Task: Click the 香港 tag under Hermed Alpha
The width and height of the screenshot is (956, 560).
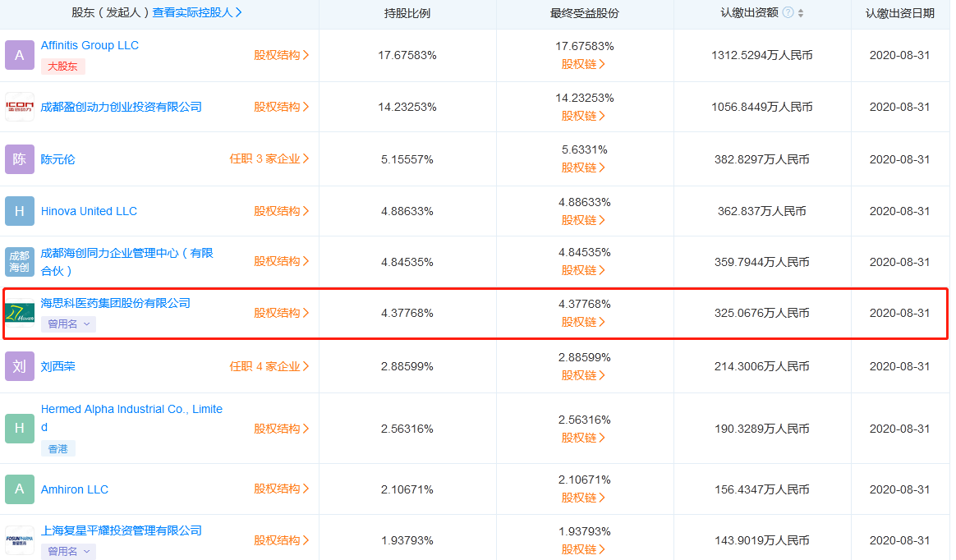Action: click(58, 449)
